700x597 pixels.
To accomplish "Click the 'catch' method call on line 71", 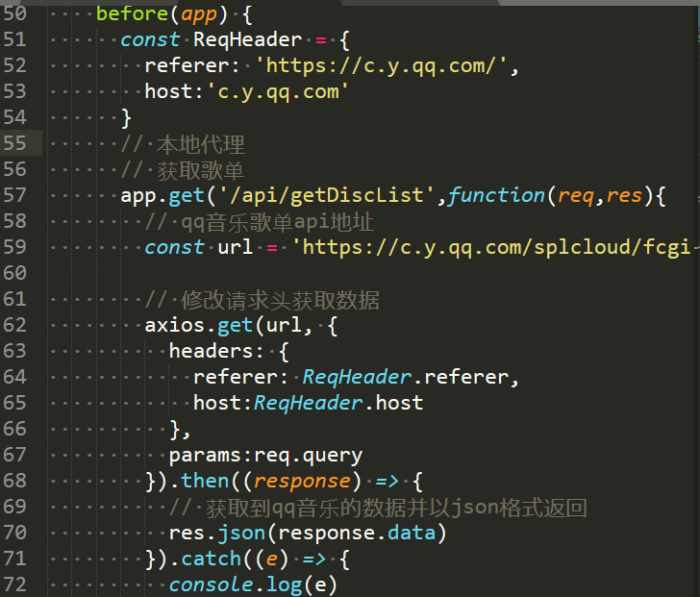I will coord(212,560).
